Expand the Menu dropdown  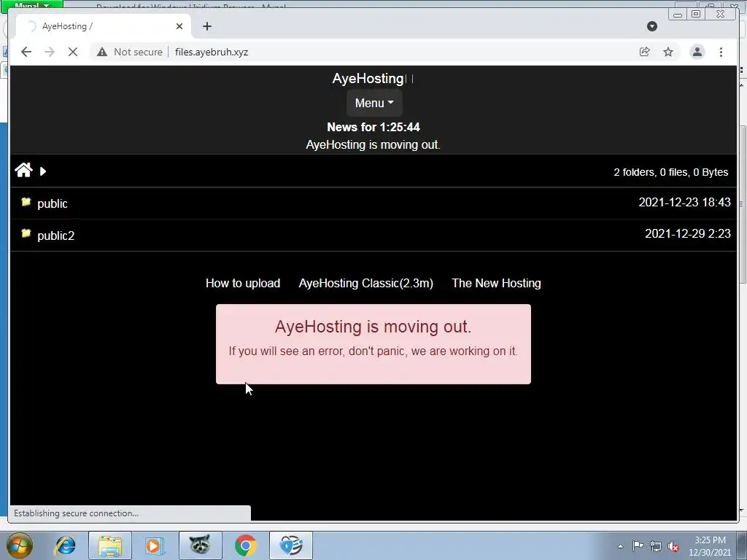click(374, 103)
